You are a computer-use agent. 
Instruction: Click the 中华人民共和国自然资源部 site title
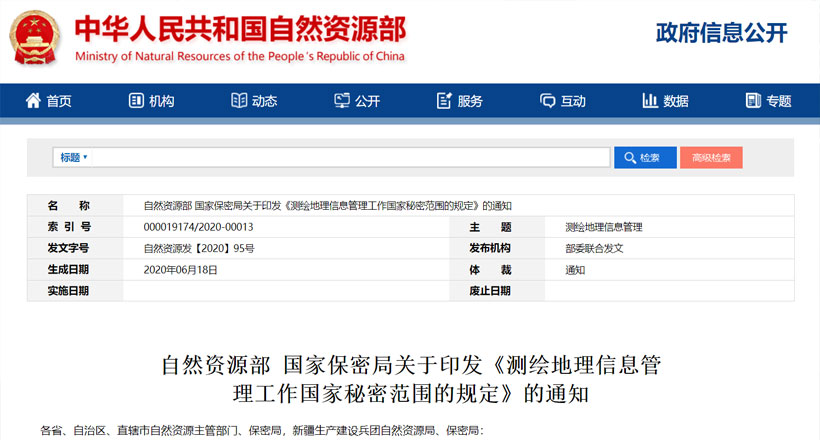(240, 29)
